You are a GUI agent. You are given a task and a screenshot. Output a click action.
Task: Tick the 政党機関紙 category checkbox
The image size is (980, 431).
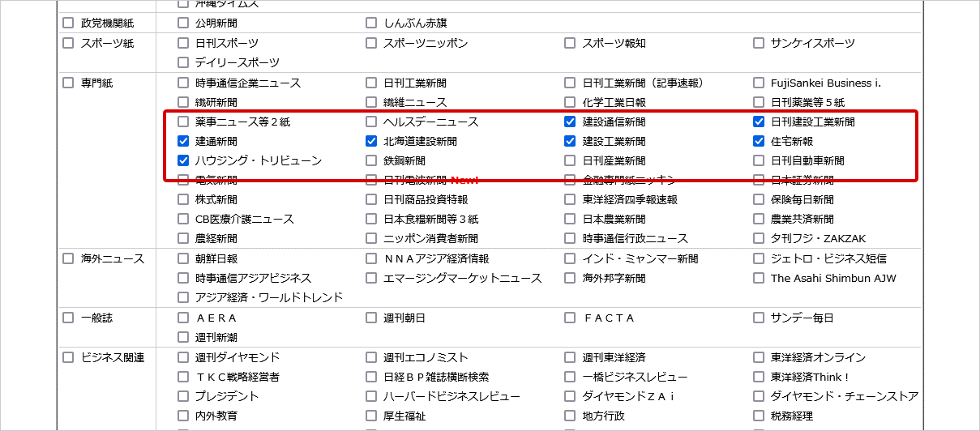pyautogui.click(x=68, y=23)
